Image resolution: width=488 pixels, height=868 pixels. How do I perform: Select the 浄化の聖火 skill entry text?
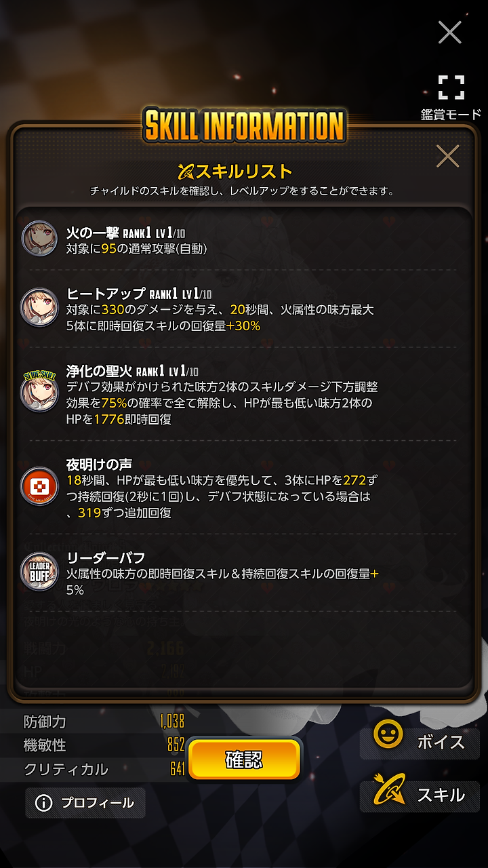tap(222, 395)
